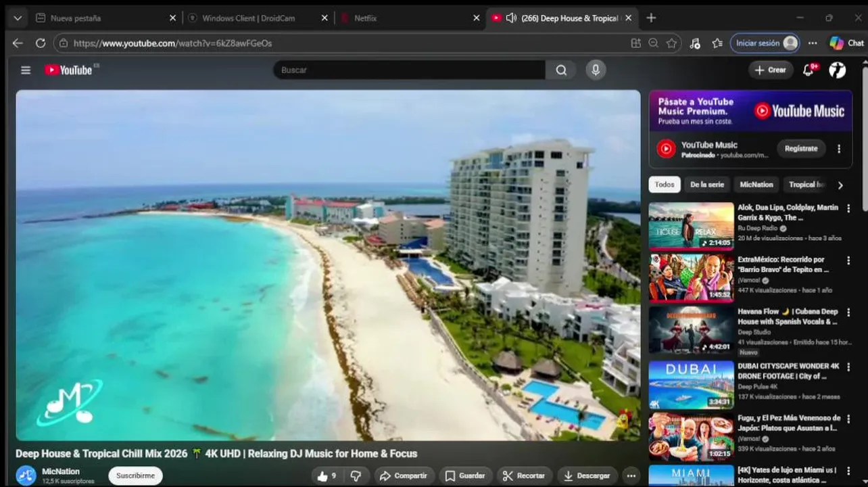
Task: Show more filter chips with right arrow
Action: click(x=840, y=185)
